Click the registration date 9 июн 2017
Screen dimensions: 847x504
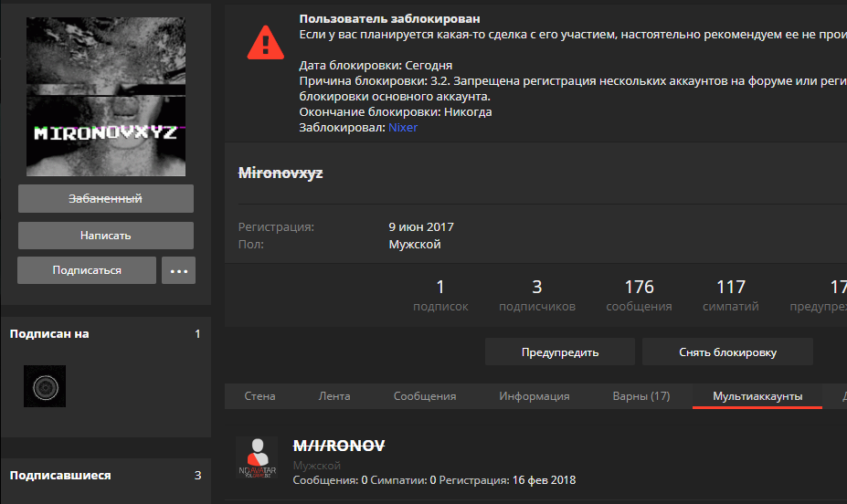(x=421, y=227)
